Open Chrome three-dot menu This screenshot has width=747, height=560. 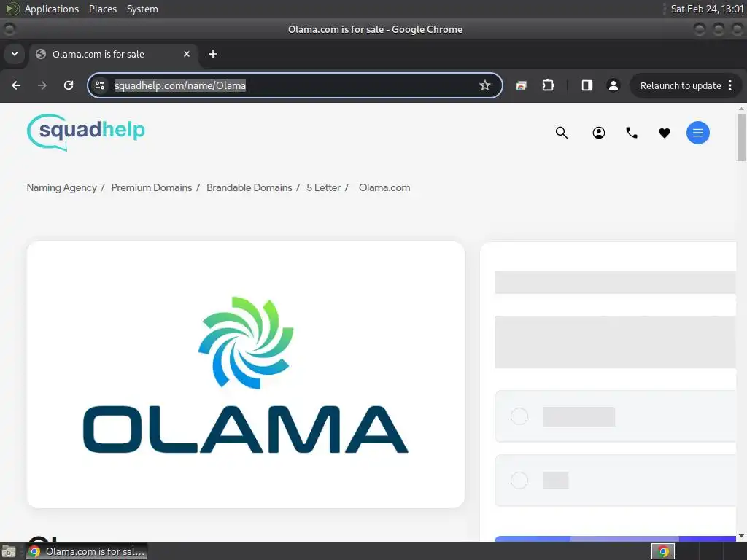(730, 85)
